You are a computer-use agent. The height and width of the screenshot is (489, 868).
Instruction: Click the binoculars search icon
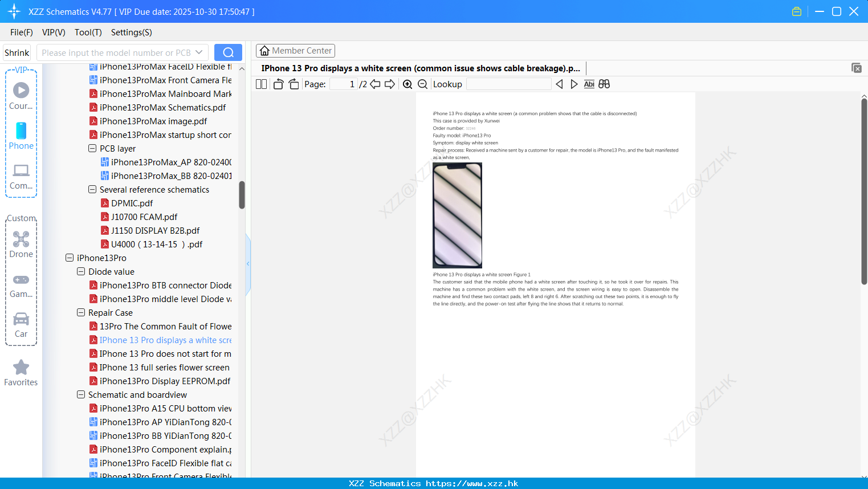point(604,84)
